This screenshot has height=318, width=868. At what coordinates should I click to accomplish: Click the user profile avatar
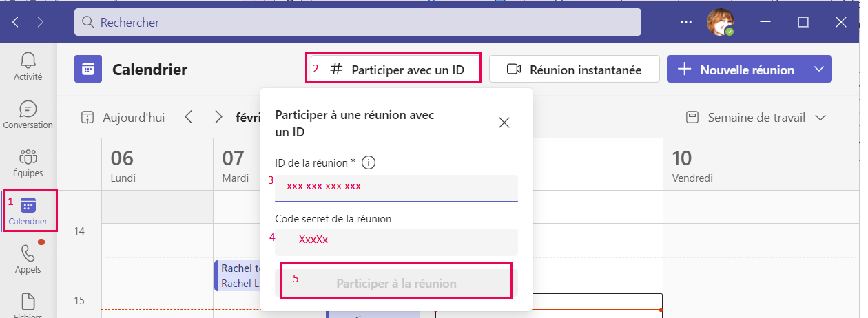pyautogui.click(x=720, y=22)
